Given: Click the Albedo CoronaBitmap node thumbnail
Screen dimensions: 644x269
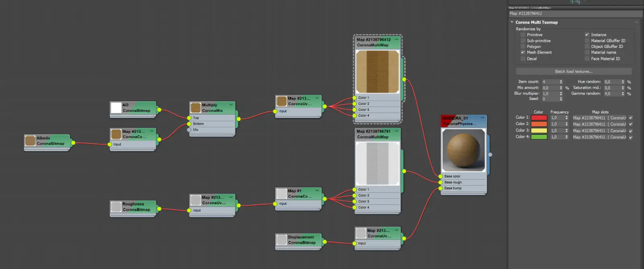Looking at the screenshot, I should [30, 141].
